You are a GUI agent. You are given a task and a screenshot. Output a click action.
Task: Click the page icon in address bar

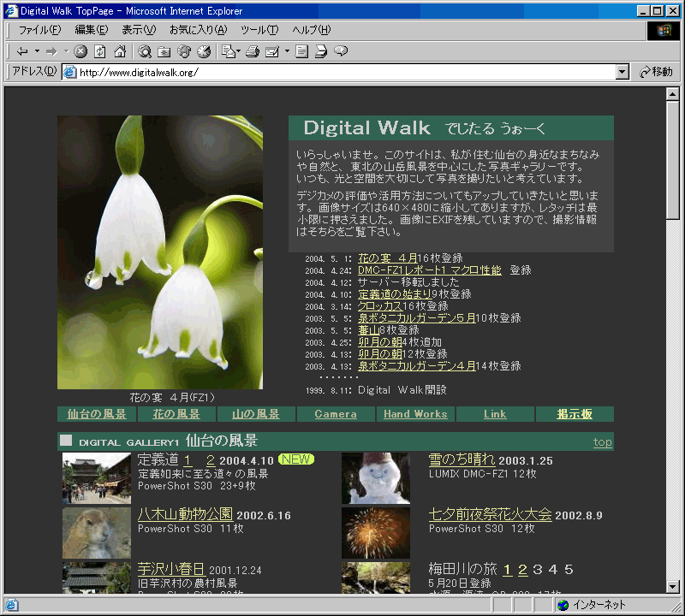point(70,72)
